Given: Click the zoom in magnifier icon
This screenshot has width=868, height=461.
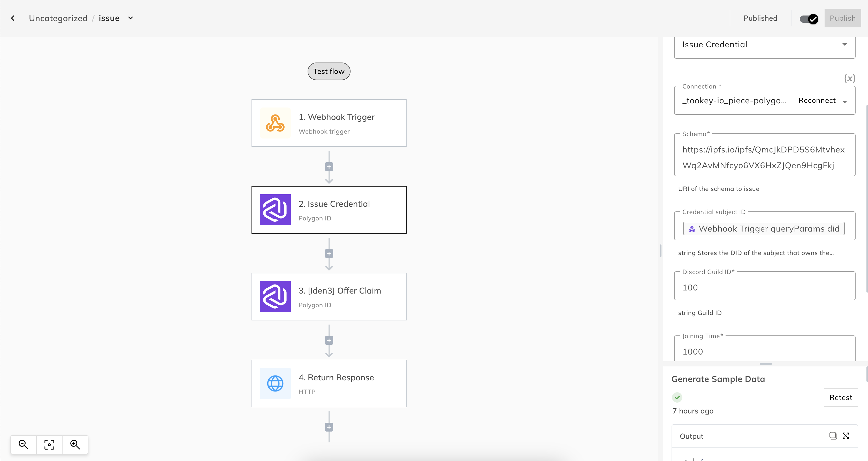Looking at the screenshot, I should [x=75, y=444].
